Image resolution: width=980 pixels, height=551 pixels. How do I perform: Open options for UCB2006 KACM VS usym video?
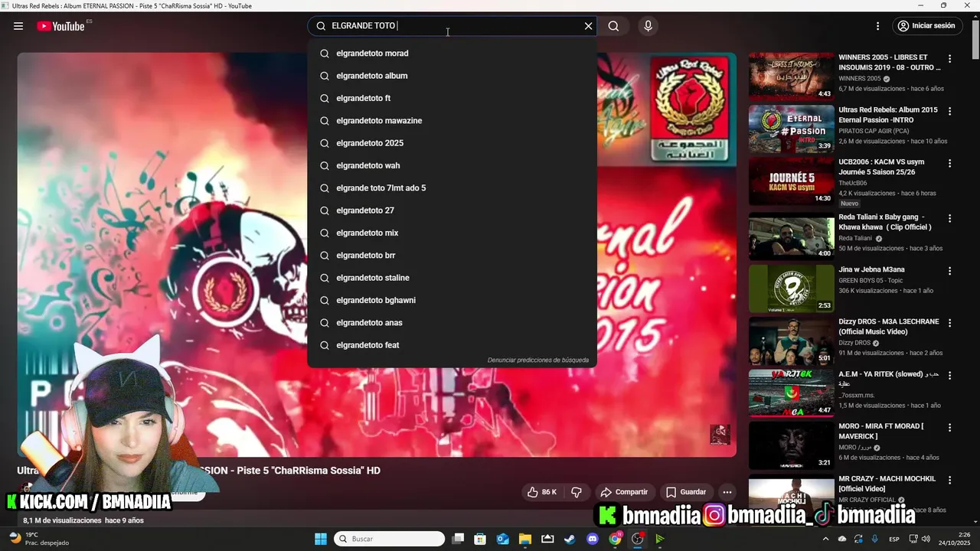click(950, 164)
